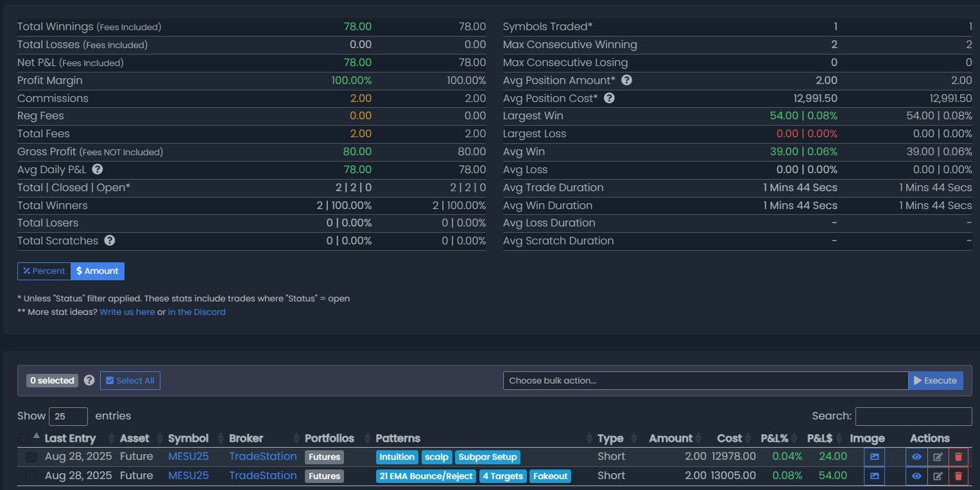This screenshot has width=980, height=490.
Task: Delete the trade with Subpar Setup pattern
Action: (x=958, y=457)
